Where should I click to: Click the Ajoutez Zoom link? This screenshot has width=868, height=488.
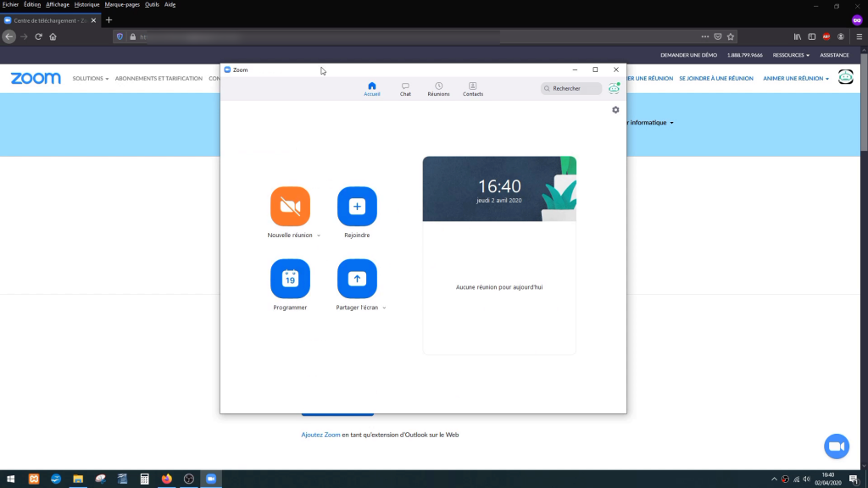click(320, 435)
